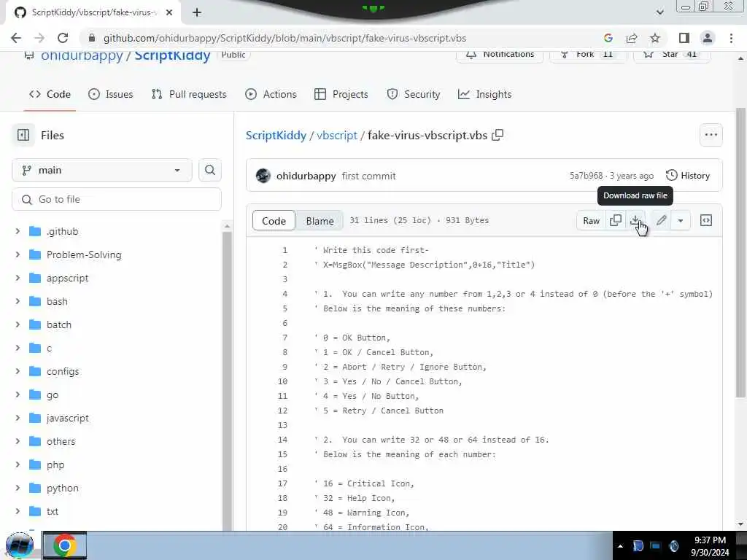747x560 pixels.
Task: Open the go folder in file tree
Action: pyautogui.click(x=53, y=394)
